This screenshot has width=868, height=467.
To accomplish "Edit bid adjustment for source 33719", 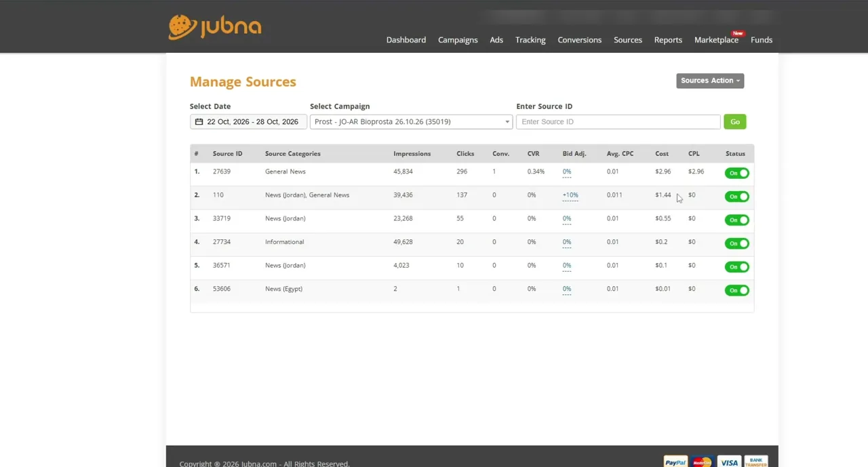I will 567,219.
